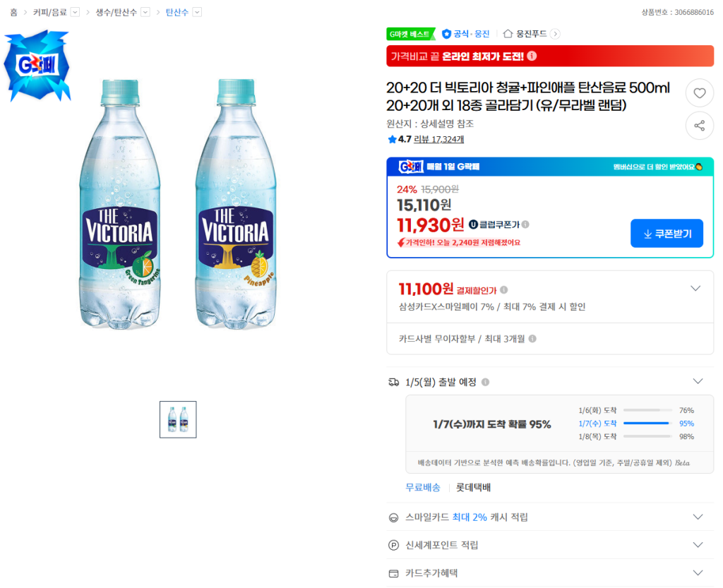Go to 홈 in breadcrumb
Screen dimensions: 723x588
click(x=13, y=12)
